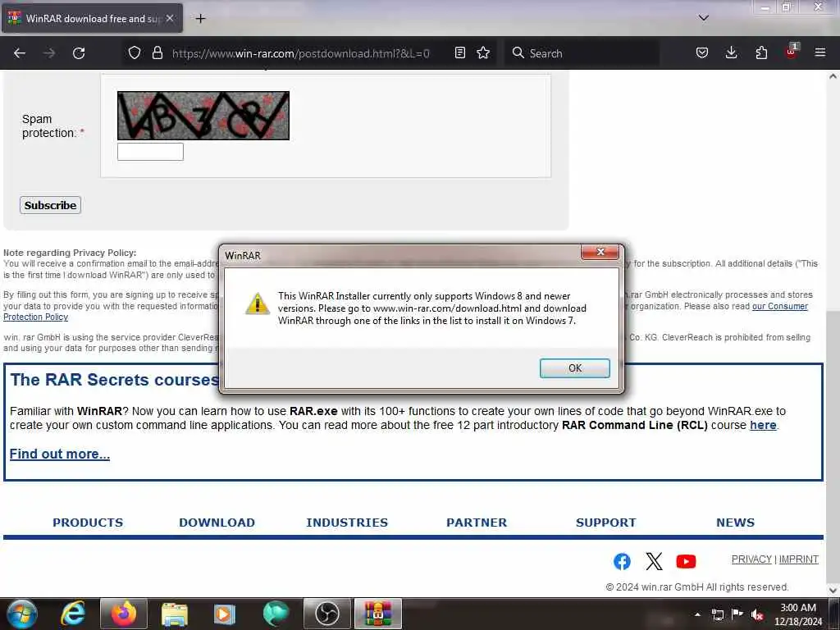Open the green globe taskbar app
Image resolution: width=840 pixels, height=630 pixels.
click(276, 614)
